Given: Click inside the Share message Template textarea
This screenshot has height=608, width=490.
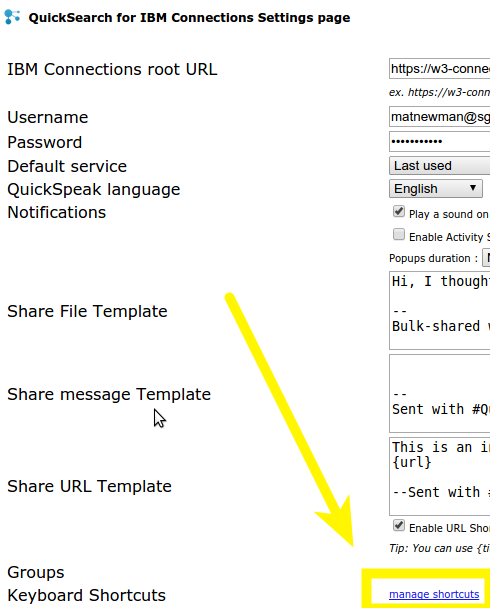Looking at the screenshot, I should coord(440,393).
